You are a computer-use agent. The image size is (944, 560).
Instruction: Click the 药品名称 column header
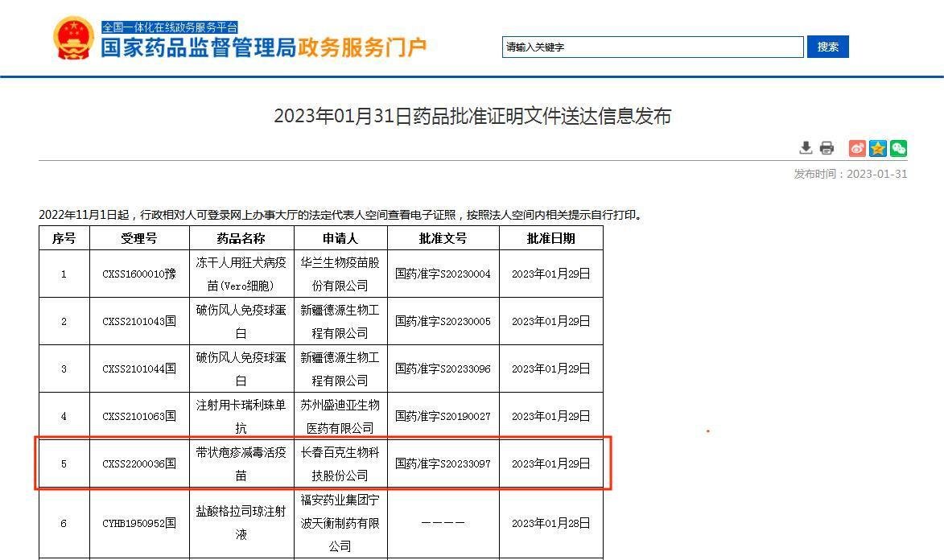241,238
